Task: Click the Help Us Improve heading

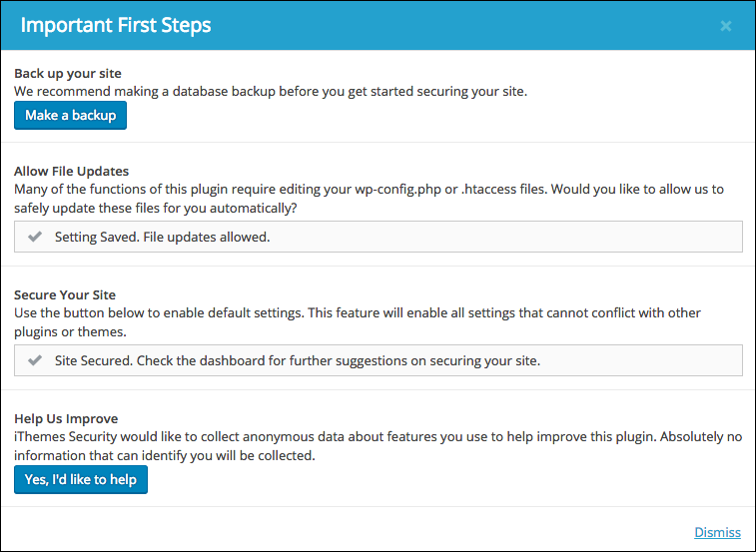Action: [66, 418]
